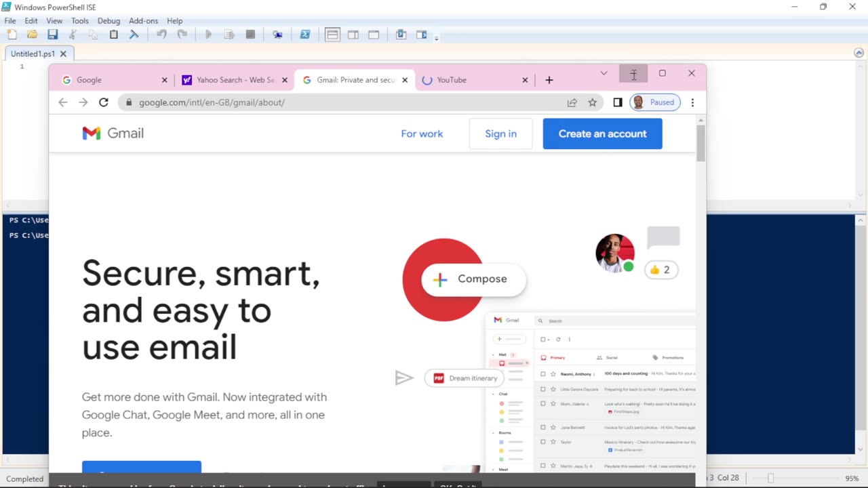Click Gmail logo on the page
The height and width of the screenshot is (488, 868).
tap(113, 133)
